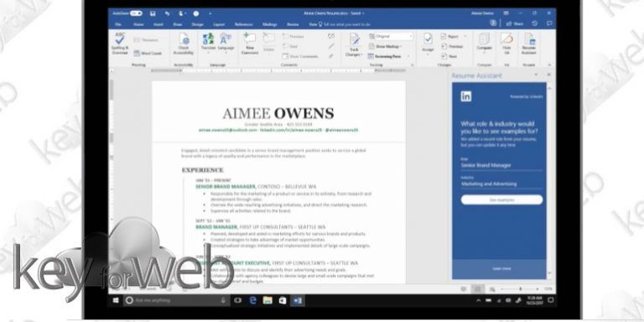Undo the last action
Image resolution: width=644 pixels, height=322 pixels.
[x=167, y=13]
